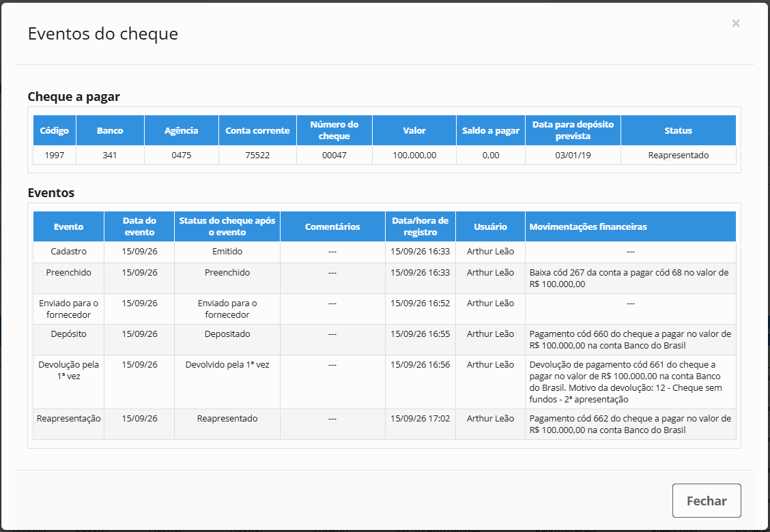Select the Conta corrente header cell
The height and width of the screenshot is (532, 770).
[257, 130]
